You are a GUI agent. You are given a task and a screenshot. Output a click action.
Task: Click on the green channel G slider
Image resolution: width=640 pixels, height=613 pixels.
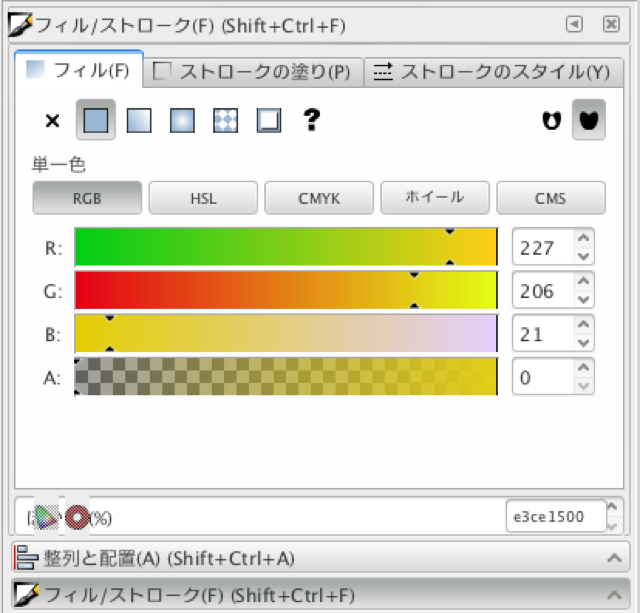click(x=286, y=291)
